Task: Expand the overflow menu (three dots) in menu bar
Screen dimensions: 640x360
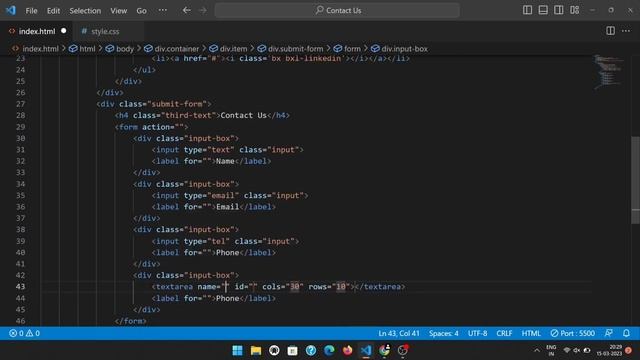Action: (162, 10)
